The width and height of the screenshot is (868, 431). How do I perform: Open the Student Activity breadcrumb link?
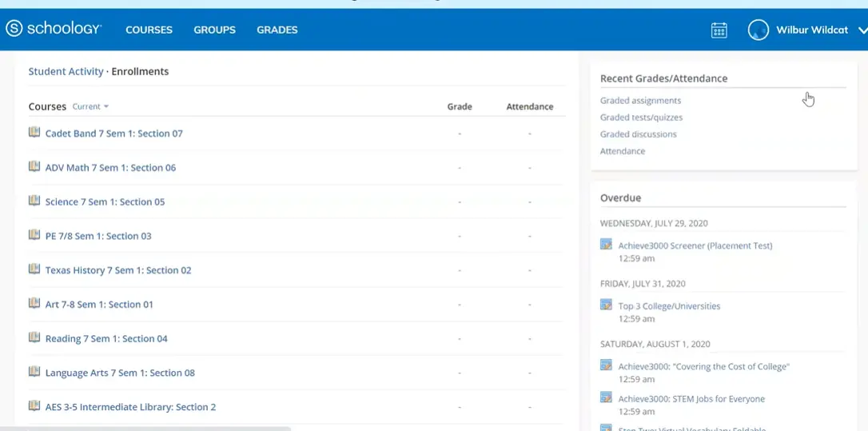coord(66,71)
